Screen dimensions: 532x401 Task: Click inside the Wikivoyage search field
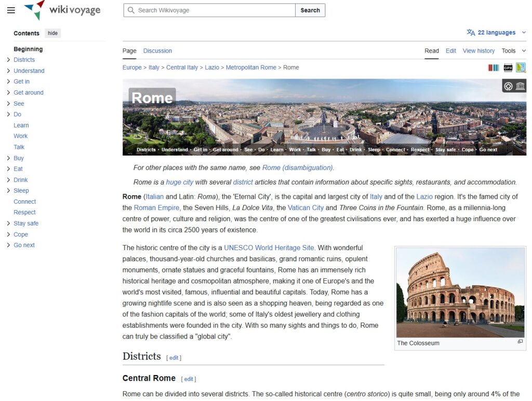[x=209, y=10]
